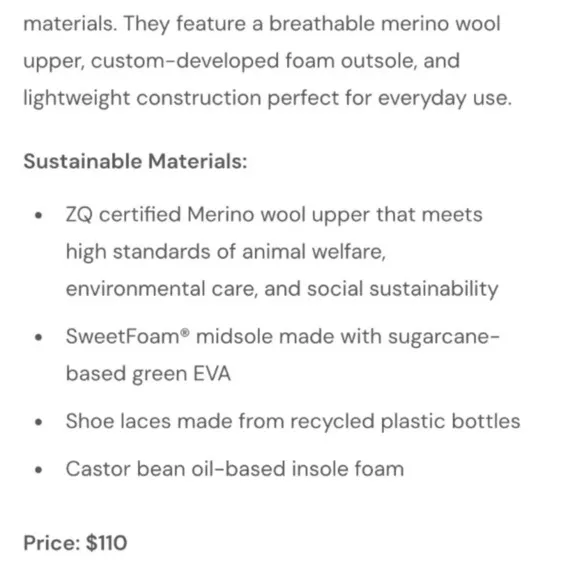The height and width of the screenshot is (580, 580).
Task: Click the bullet before 'Shoe laces made'
Action: point(38,422)
